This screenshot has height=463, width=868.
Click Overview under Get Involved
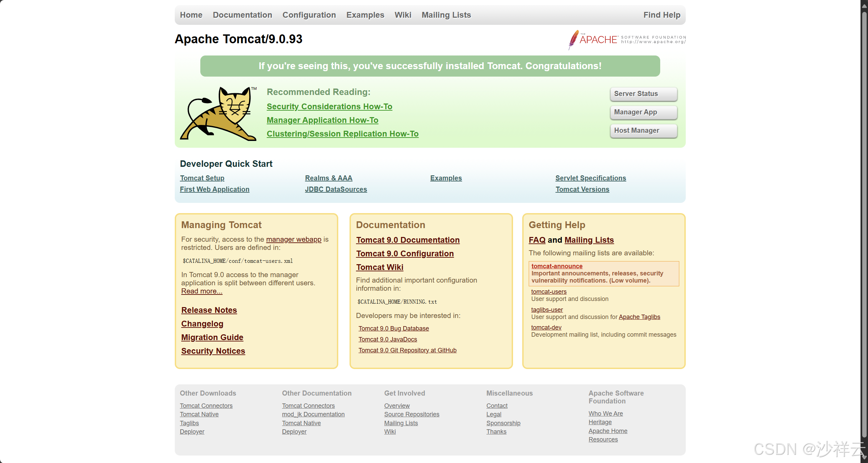pos(397,406)
